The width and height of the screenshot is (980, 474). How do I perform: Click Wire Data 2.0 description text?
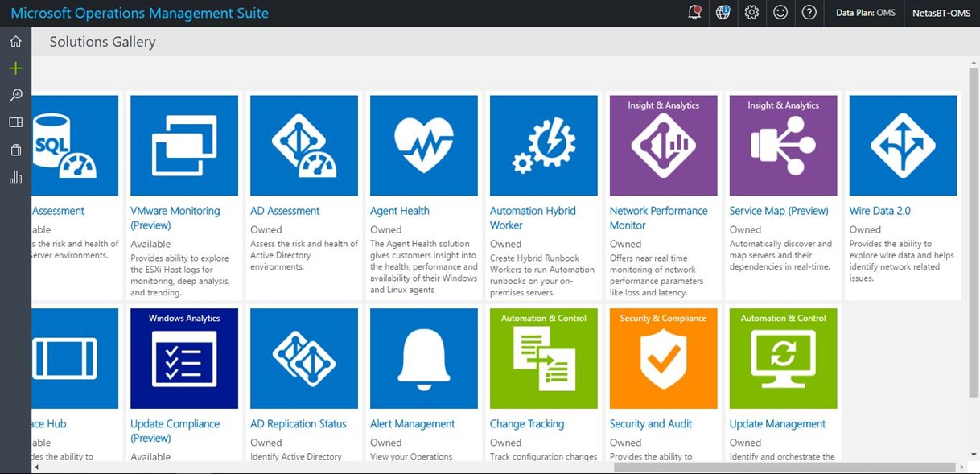[x=902, y=262]
